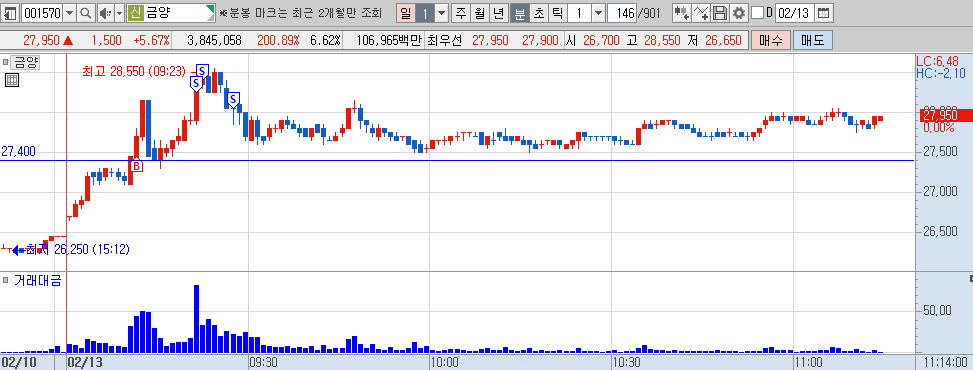Click the 매도 sell button
Image resolution: width=973 pixels, height=370 pixels.
(812, 40)
